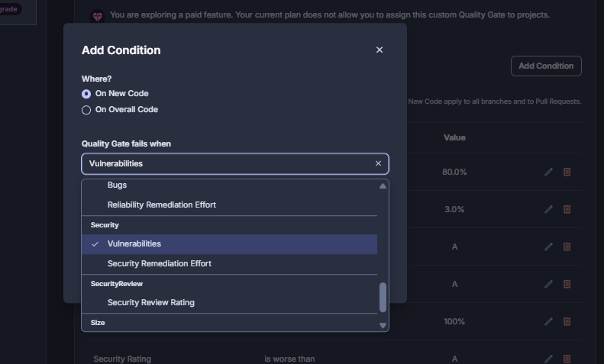Pick Reliability Remediation Effort metric
Image resolution: width=604 pixels, height=364 pixels.
(x=229, y=205)
